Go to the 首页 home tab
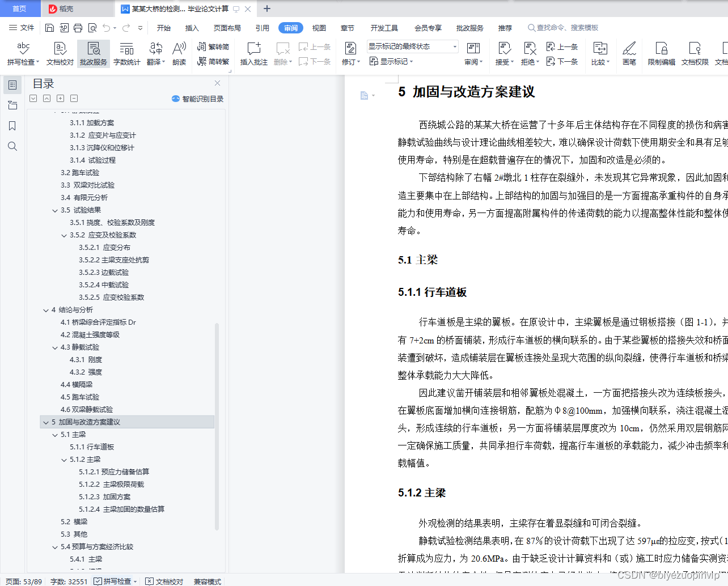 click(x=19, y=9)
